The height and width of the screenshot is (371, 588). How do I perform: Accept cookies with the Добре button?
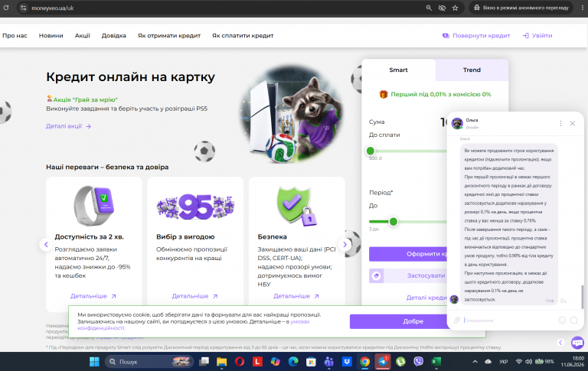[400, 321]
